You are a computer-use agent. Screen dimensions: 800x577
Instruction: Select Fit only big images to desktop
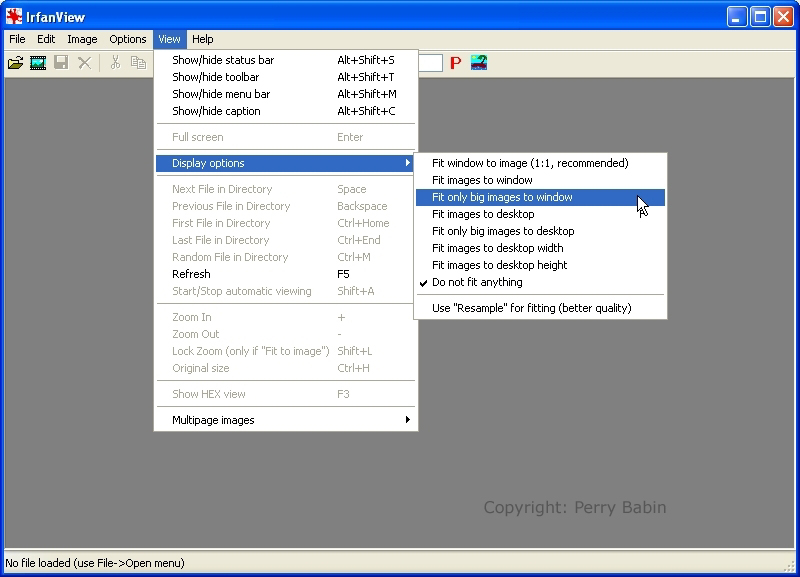pos(540,231)
